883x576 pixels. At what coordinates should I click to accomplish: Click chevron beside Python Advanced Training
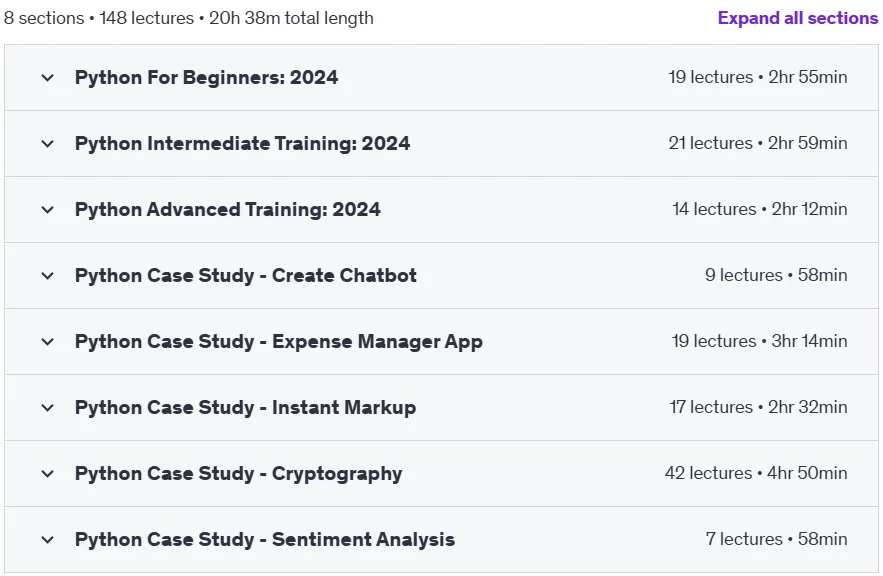48,209
